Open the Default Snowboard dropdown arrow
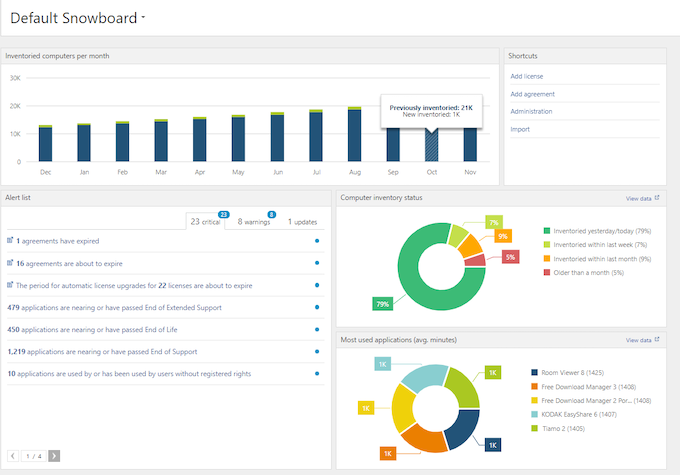Screen dimensions: 680x475 tap(143, 18)
